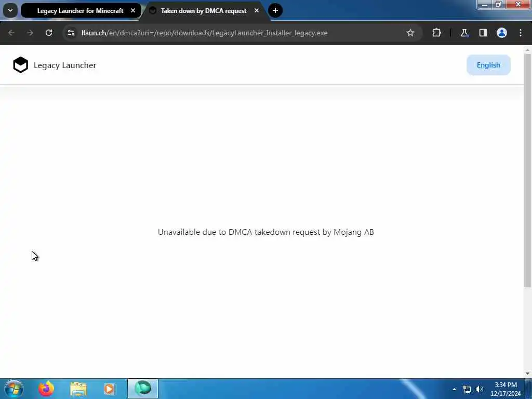Select the Taken down by DMCA request tab
Viewport: 532px width, 399px height.
[204, 10]
